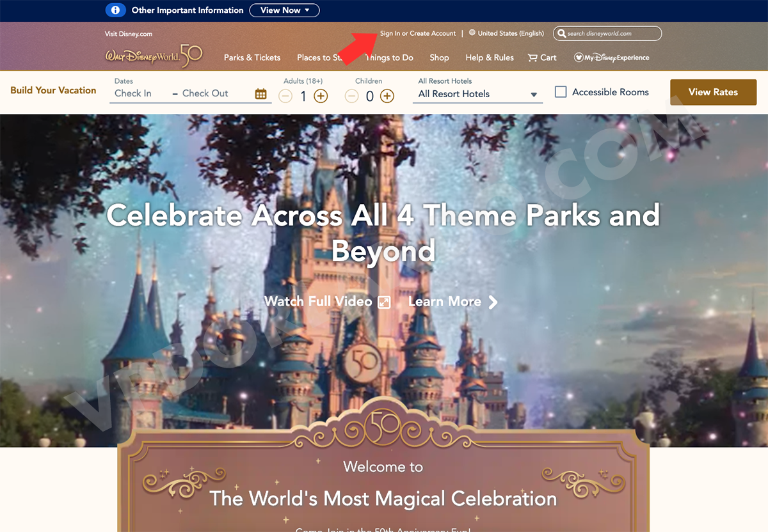The image size is (768, 532).
Task: Enable the Accessible Rooms checkbox
Action: pyautogui.click(x=561, y=92)
